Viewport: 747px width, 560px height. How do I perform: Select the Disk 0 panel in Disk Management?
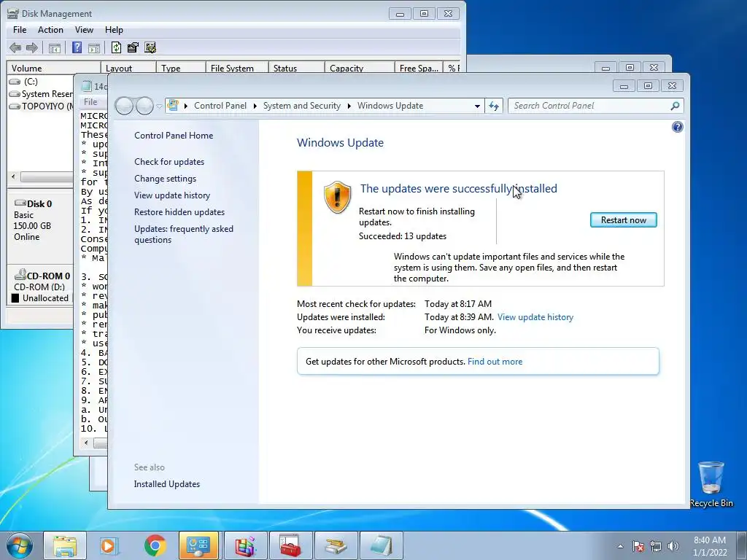[40, 226]
